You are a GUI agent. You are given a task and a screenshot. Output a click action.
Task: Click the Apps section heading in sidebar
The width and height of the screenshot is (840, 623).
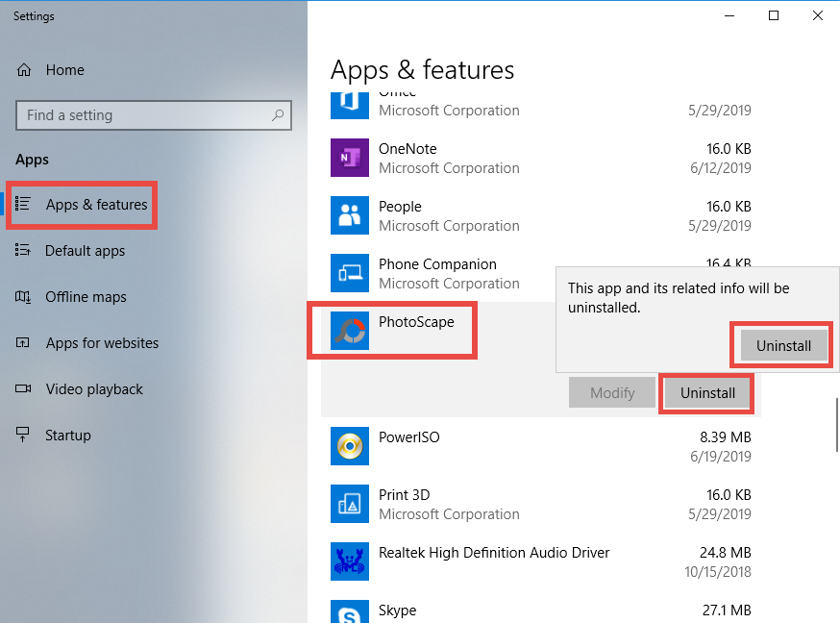[32, 160]
